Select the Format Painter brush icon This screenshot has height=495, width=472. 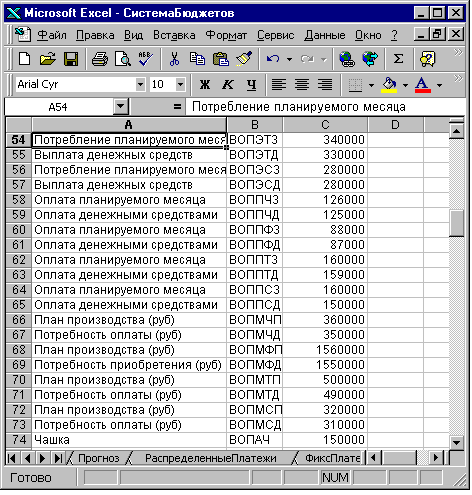(244, 59)
